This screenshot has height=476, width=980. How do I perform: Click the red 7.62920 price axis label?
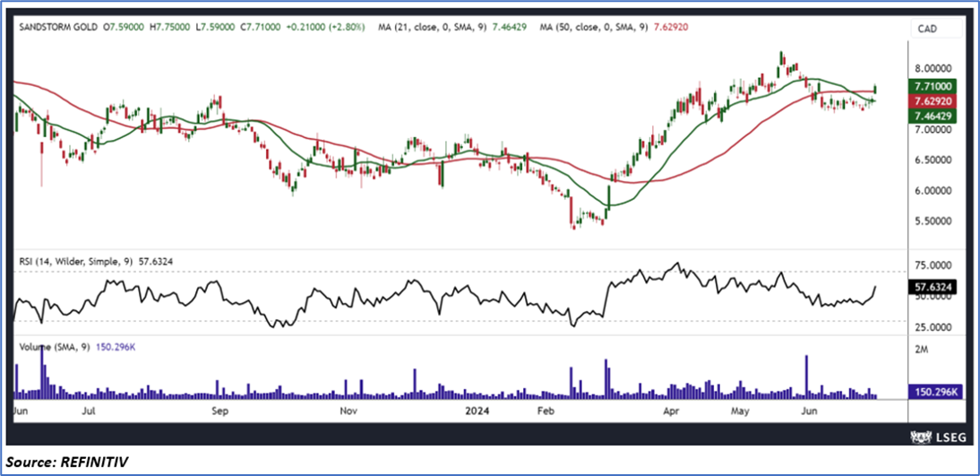click(x=934, y=101)
